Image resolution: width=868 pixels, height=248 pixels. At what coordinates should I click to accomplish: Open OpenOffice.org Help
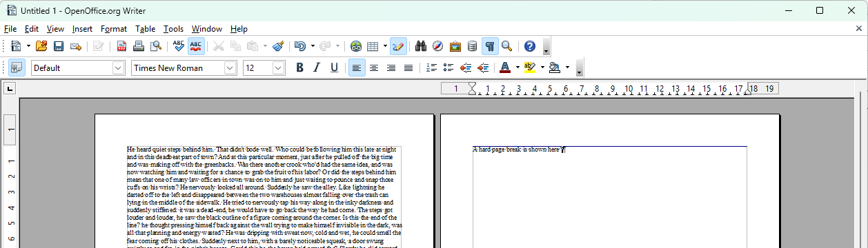tap(529, 46)
